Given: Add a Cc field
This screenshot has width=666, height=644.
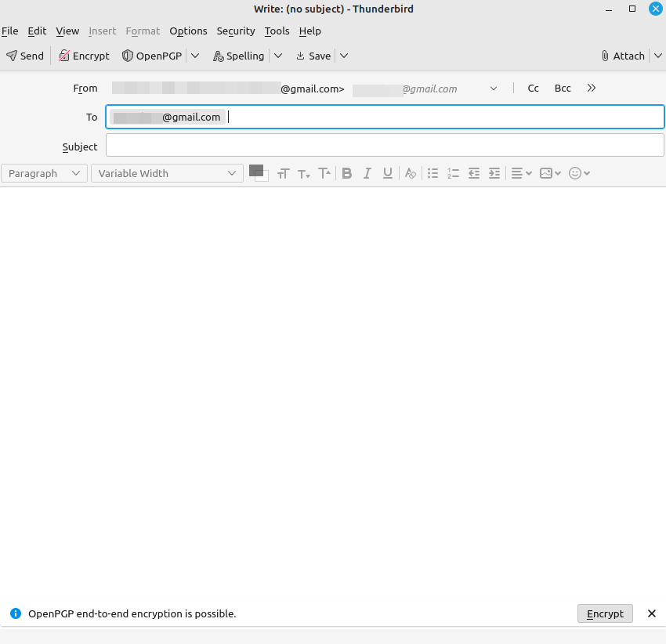Looking at the screenshot, I should (533, 89).
